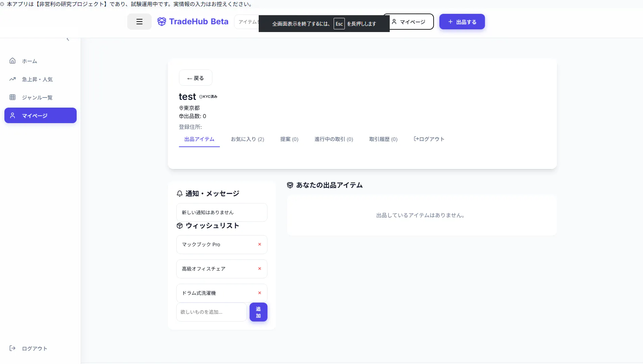This screenshot has height=364, width=643.
Task: Switch to the お気に入り (2) tab
Action: coord(247,139)
